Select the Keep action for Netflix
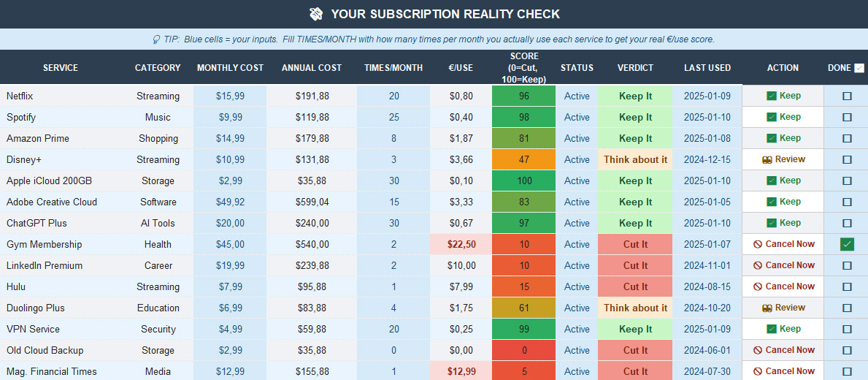Screen dimensions: 868x380 pos(783,96)
